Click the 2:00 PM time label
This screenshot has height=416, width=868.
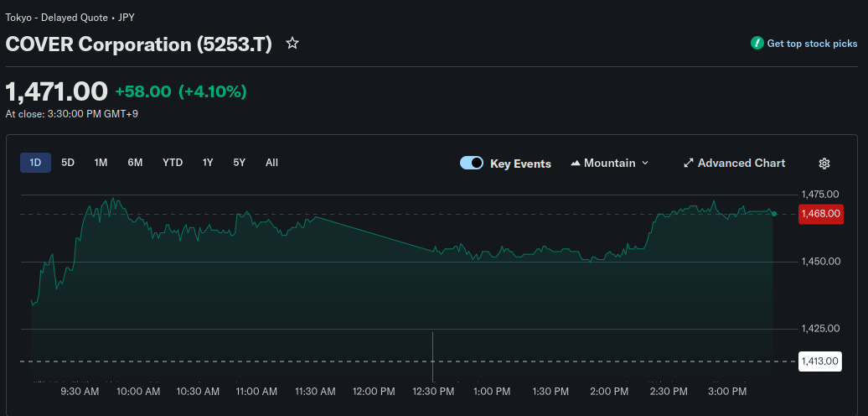point(609,392)
